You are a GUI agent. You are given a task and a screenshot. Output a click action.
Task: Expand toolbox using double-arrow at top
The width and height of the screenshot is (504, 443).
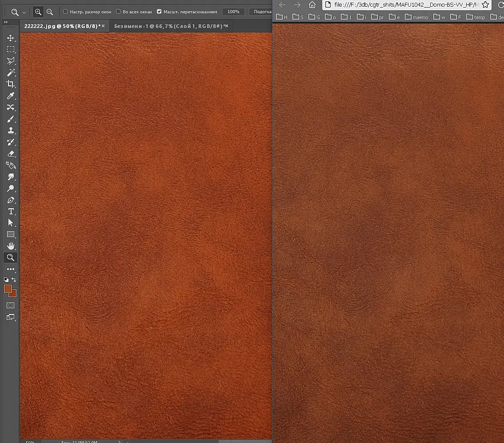pyautogui.click(x=6, y=22)
